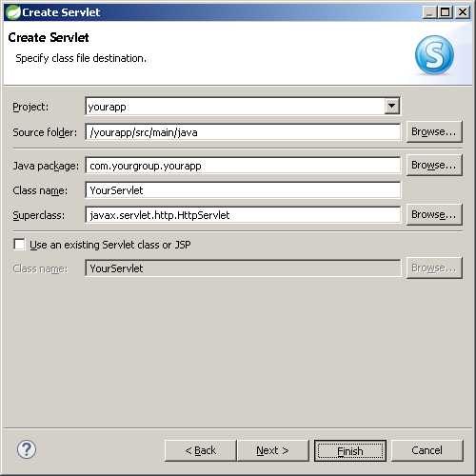476x476 pixels.
Task: Click the Spring leaf icon in title bar
Action: (12, 12)
